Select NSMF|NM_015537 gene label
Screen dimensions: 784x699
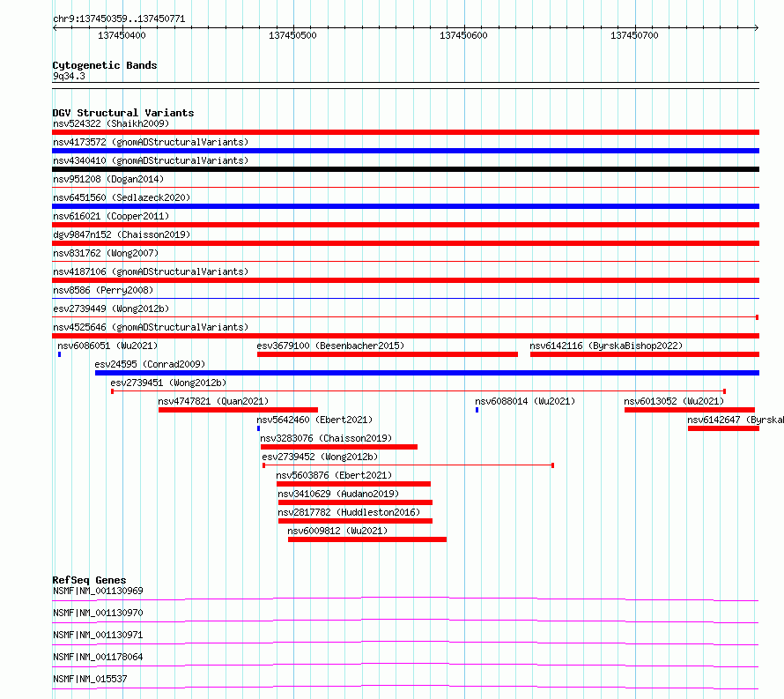pyautogui.click(x=90, y=679)
